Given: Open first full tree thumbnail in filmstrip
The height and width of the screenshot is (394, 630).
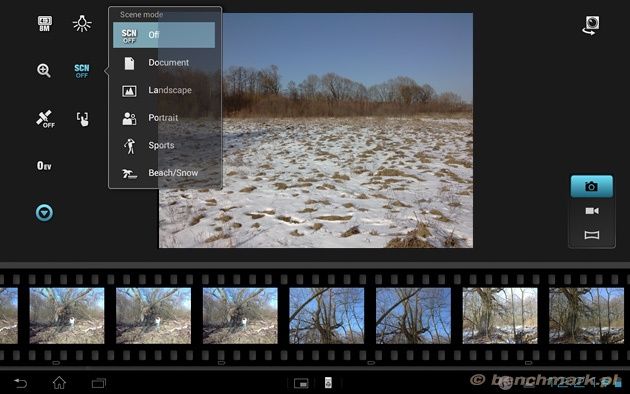Looking at the screenshot, I should pyautogui.click(x=67, y=315).
